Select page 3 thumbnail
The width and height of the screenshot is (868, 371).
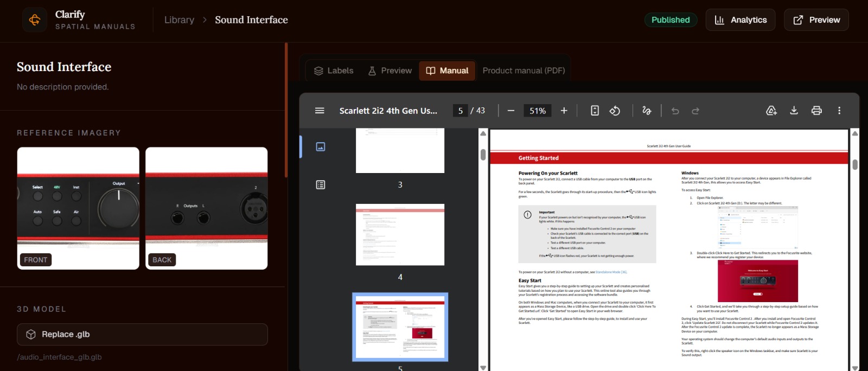coord(400,151)
